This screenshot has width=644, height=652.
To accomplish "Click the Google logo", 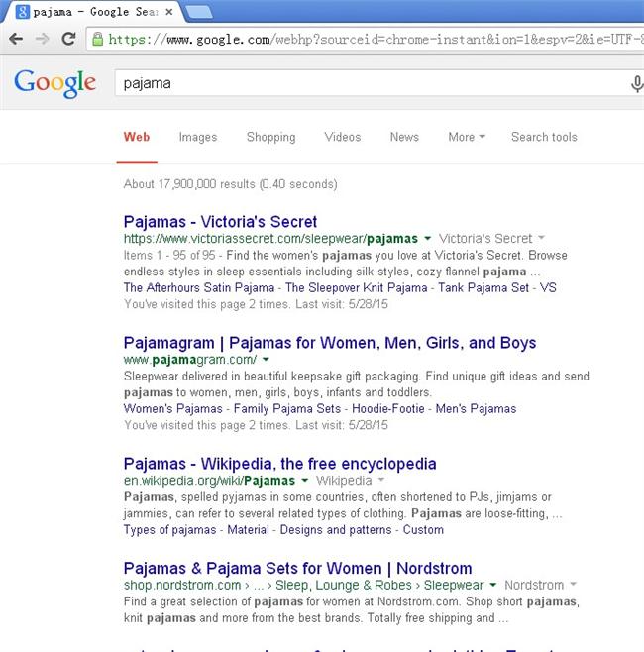I will pyautogui.click(x=54, y=83).
